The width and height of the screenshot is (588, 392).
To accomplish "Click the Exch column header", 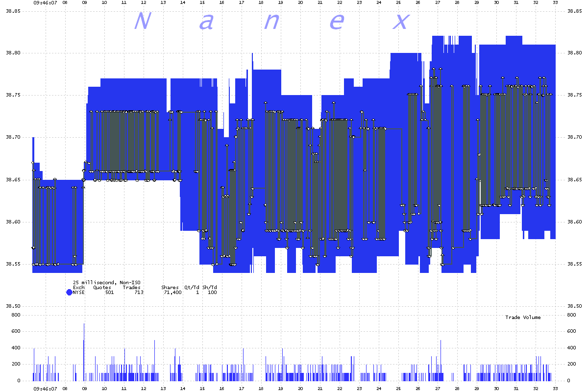I will click(x=79, y=287).
